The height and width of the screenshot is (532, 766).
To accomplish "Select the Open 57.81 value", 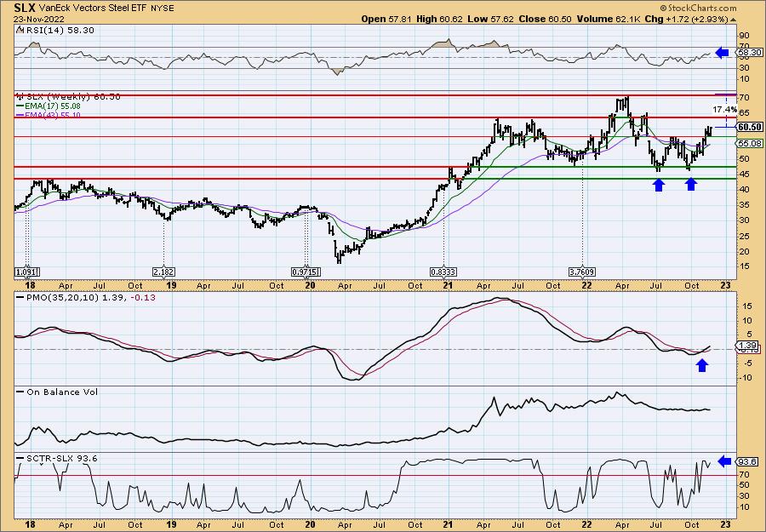I will coord(387,19).
